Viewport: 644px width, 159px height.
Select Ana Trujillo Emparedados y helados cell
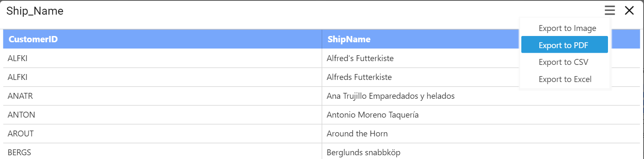pyautogui.click(x=481, y=96)
